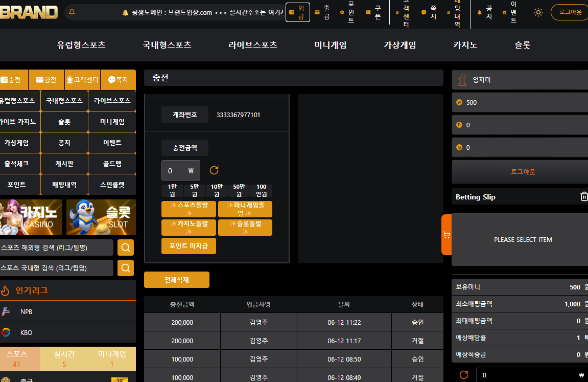Click the refresh icon below 예상적중금
This screenshot has width=588, height=382.
[464, 374]
